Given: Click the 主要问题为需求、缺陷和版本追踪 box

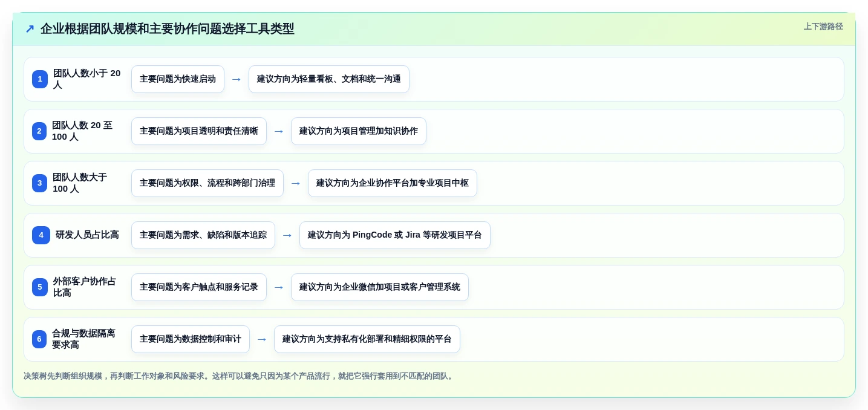Looking at the screenshot, I should tap(203, 235).
